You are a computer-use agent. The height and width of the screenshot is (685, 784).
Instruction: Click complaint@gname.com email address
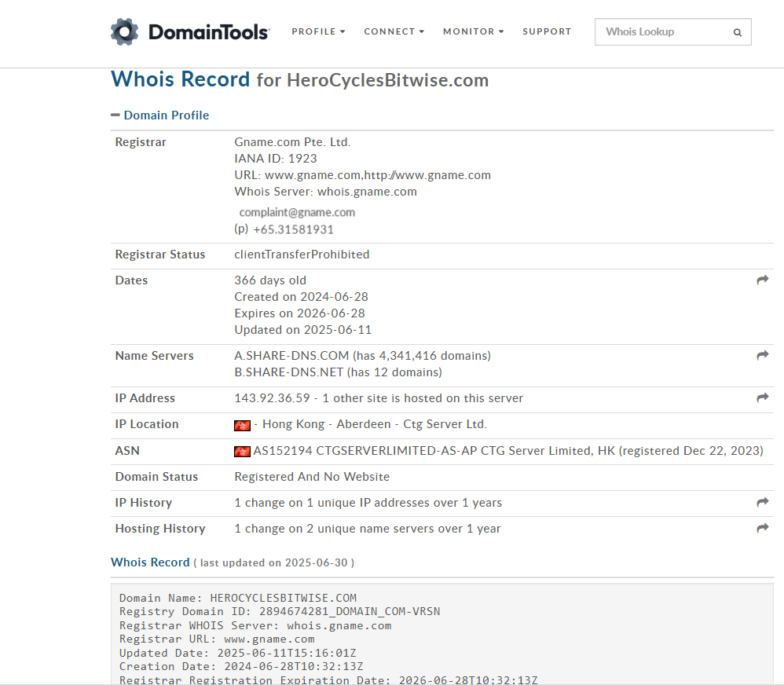coord(297,212)
